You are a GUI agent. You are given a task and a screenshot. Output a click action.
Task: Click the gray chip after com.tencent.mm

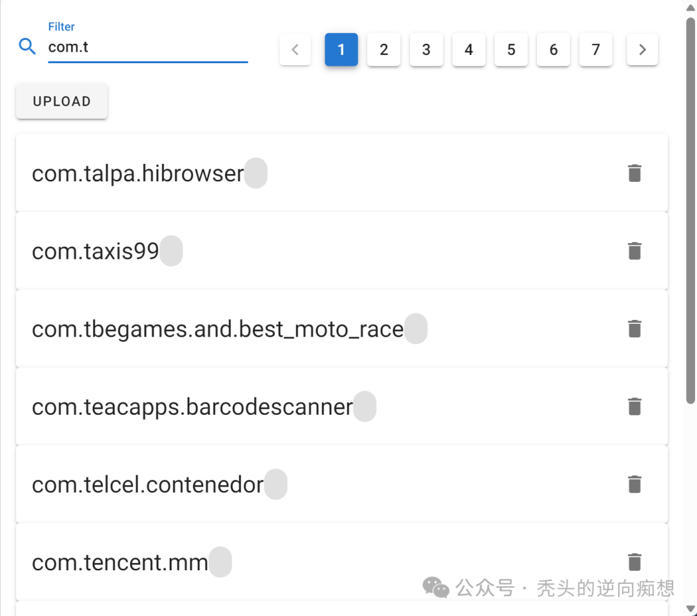coord(221,562)
